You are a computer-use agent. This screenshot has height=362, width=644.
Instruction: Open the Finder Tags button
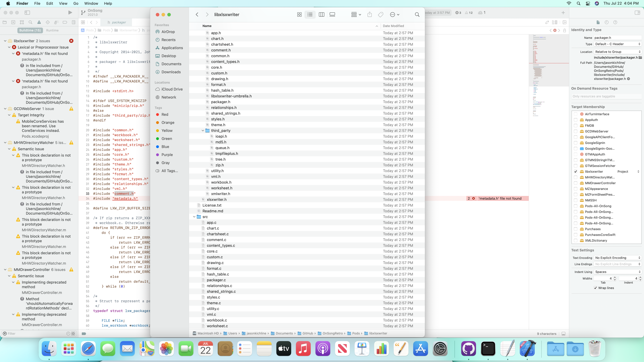381,15
